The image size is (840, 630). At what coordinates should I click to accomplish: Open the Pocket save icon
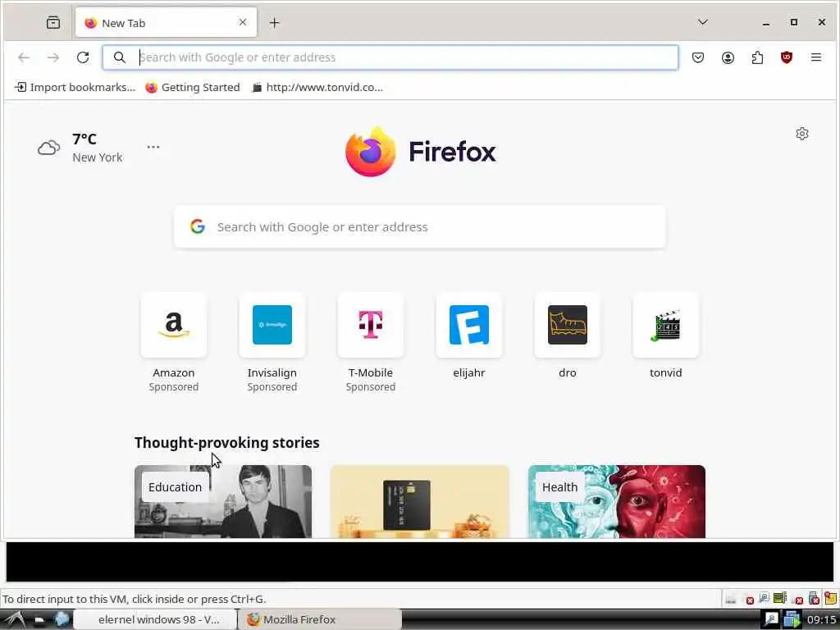coord(697,57)
